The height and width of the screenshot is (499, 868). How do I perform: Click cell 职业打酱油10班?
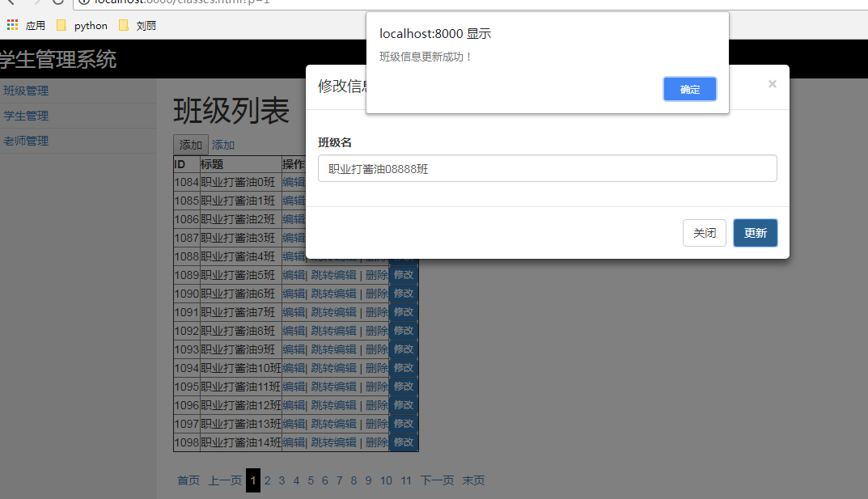click(241, 368)
